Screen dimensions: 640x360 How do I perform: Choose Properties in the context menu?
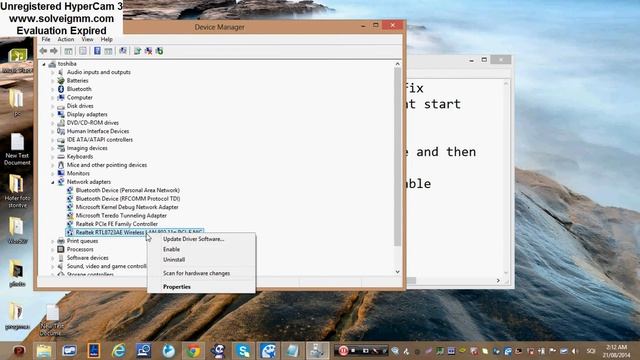coord(201,287)
